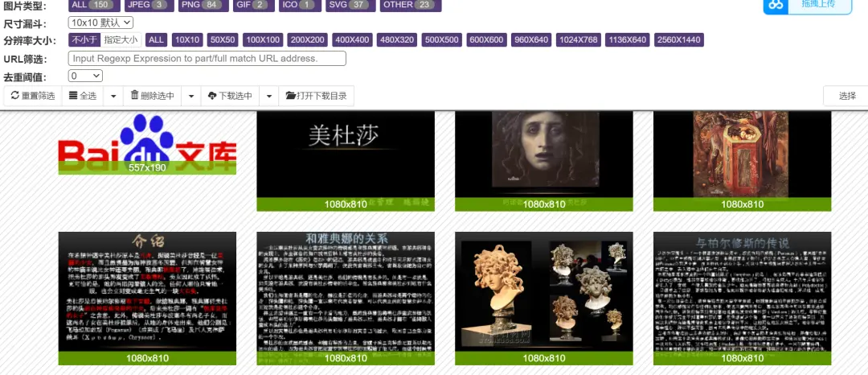Expand the arrow next to 下载选中

pos(269,96)
